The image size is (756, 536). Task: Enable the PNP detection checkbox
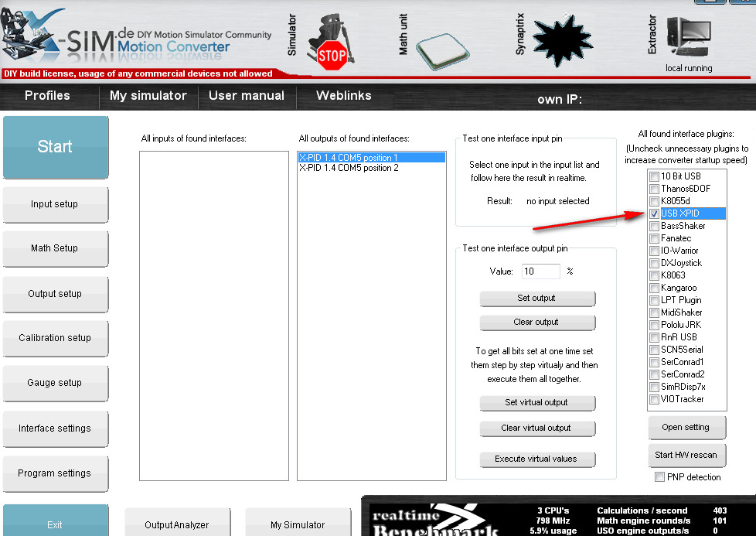tap(659, 477)
